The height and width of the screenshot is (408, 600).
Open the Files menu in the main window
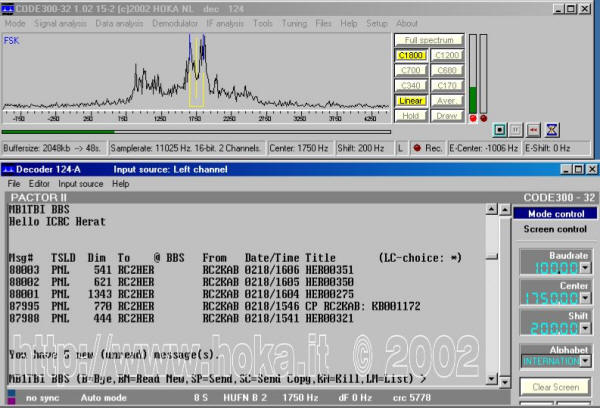pos(323,23)
